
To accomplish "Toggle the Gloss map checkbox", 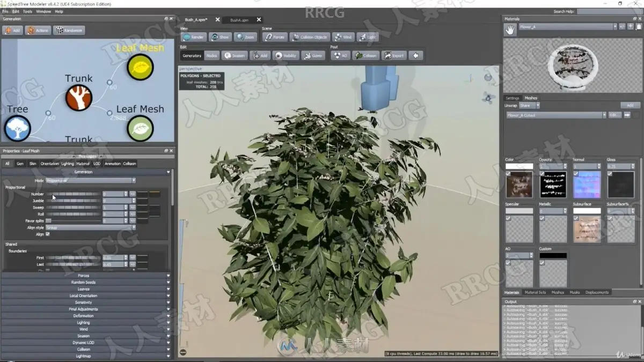I will pyautogui.click(x=610, y=174).
